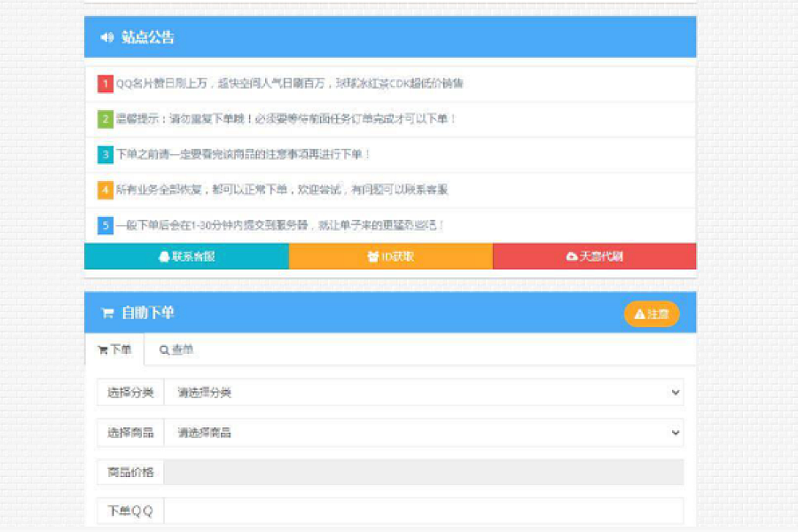The width and height of the screenshot is (798, 532).
Task: Click the shopping cart icon beside 自助下单
Action: pyautogui.click(x=107, y=313)
